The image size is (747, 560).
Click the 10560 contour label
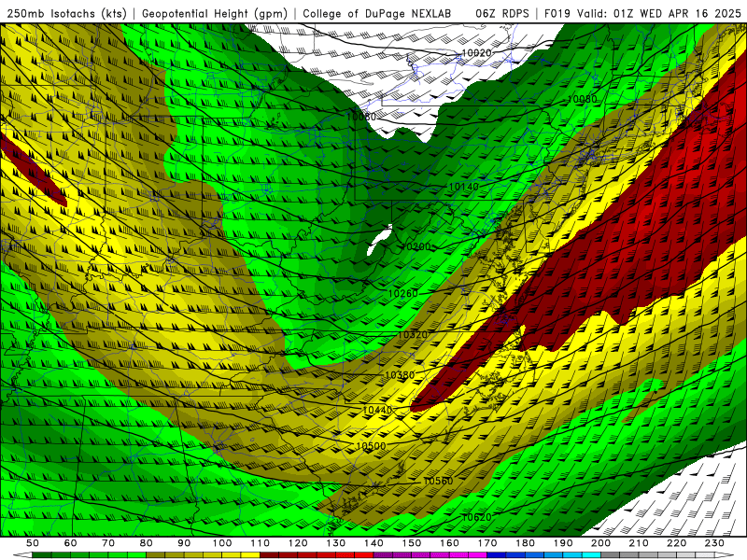pyautogui.click(x=438, y=481)
